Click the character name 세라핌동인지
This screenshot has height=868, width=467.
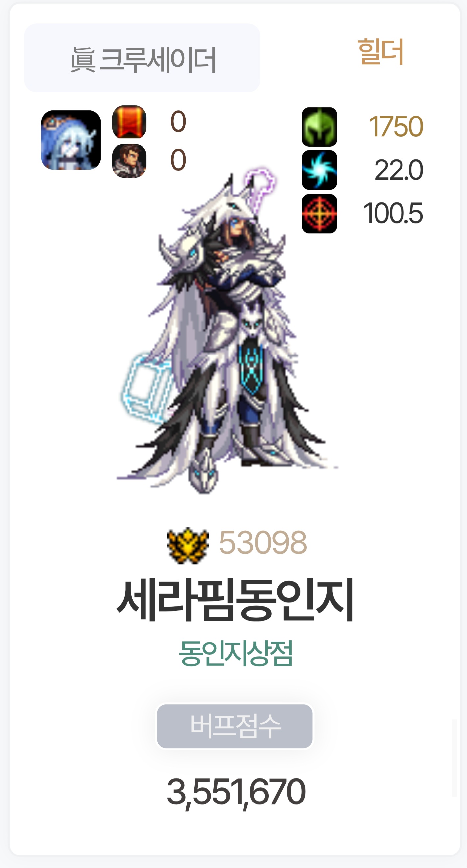click(235, 599)
